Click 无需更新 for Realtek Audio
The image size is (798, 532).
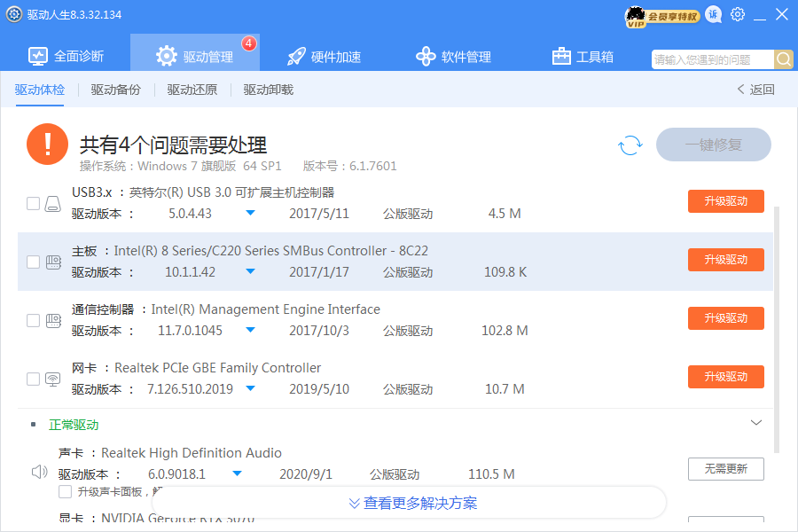tap(725, 469)
